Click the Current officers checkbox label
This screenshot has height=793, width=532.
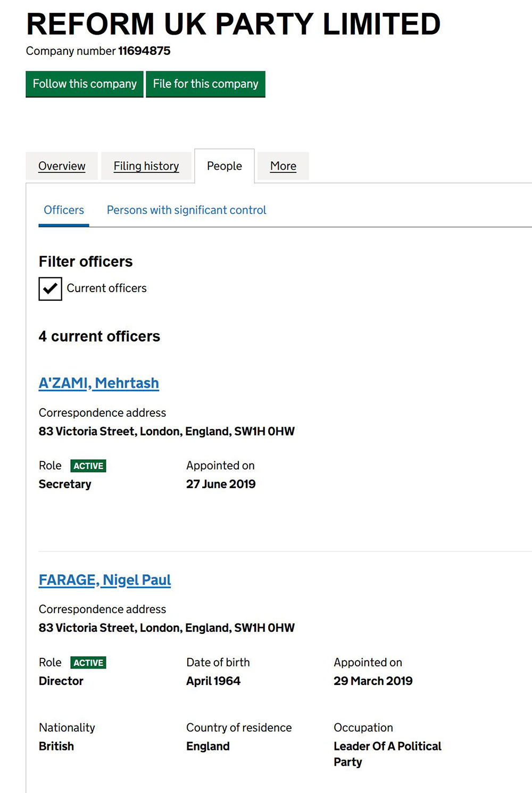pos(106,288)
